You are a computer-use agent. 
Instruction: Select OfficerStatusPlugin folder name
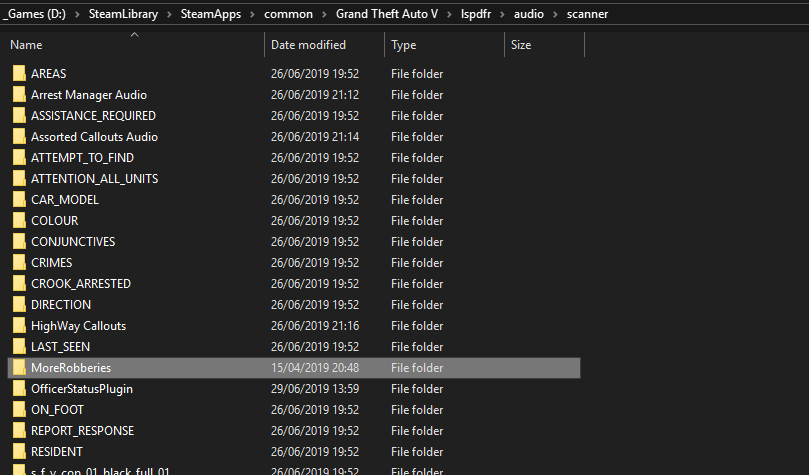[x=82, y=389]
